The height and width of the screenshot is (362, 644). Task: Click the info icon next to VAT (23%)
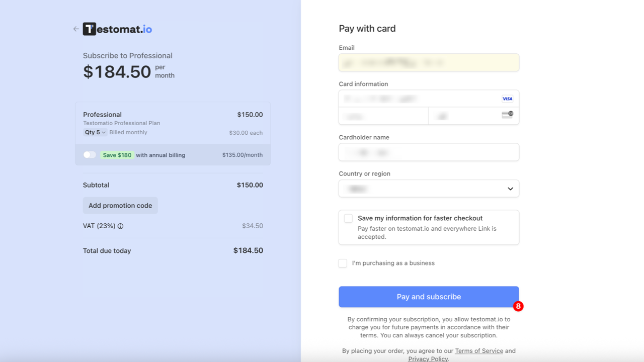click(x=120, y=226)
